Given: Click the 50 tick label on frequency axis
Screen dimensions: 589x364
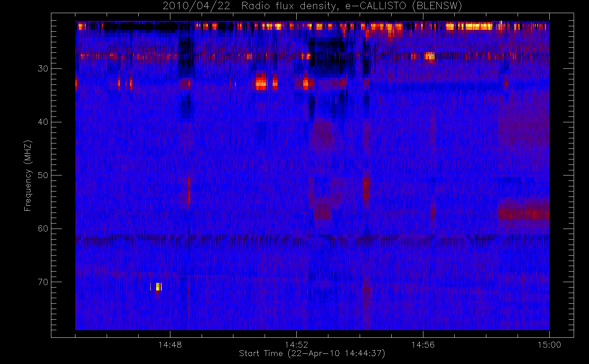Looking at the screenshot, I should (43, 175).
